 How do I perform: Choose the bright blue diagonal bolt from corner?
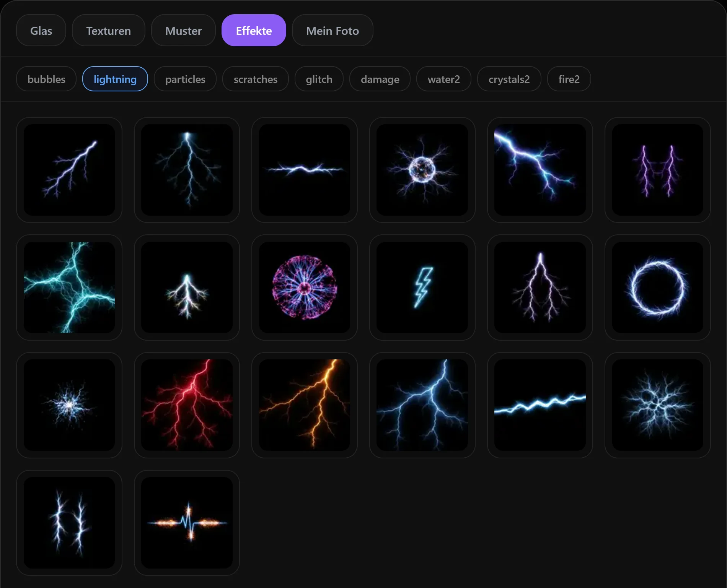pyautogui.click(x=540, y=170)
